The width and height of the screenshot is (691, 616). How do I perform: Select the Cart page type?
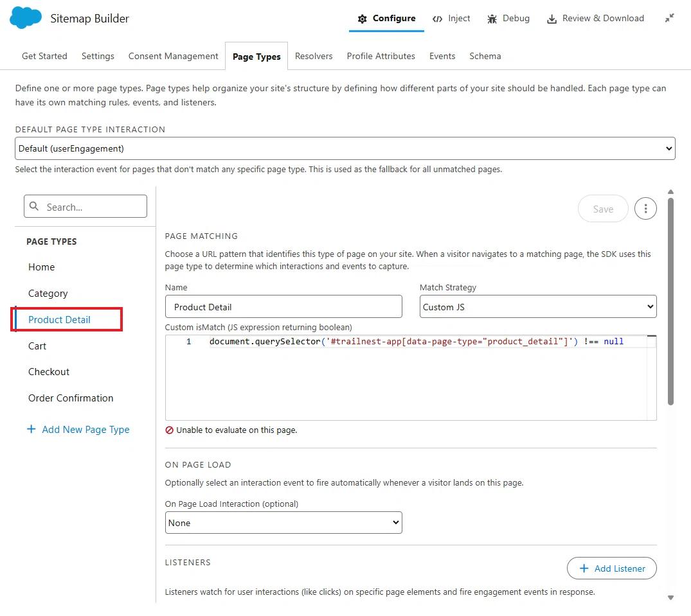pyautogui.click(x=37, y=346)
